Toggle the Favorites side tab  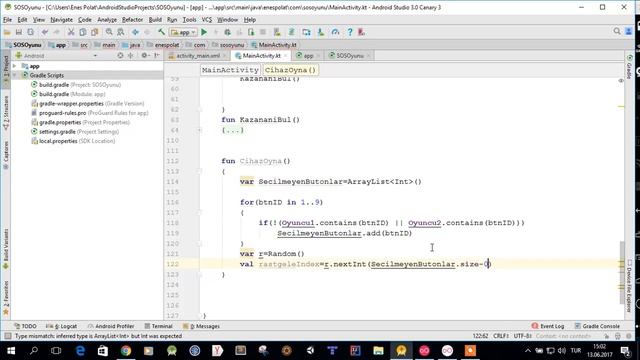pos(6,298)
